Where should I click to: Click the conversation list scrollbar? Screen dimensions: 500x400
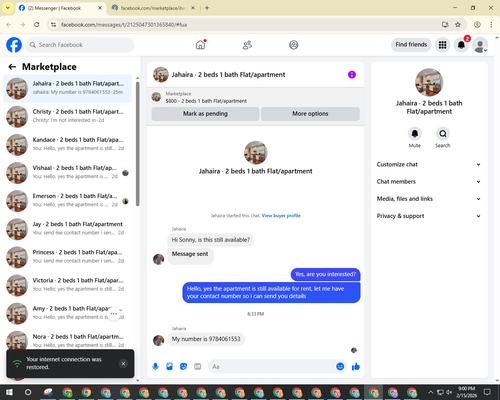click(x=137, y=143)
